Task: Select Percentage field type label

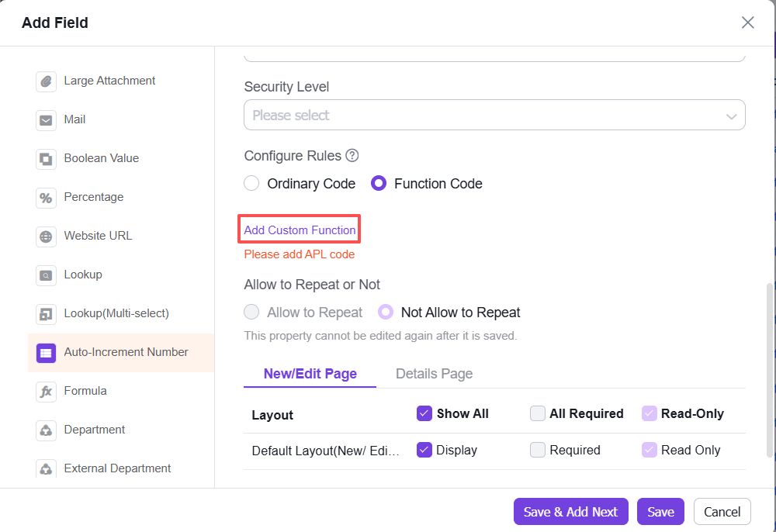Action: [x=94, y=197]
